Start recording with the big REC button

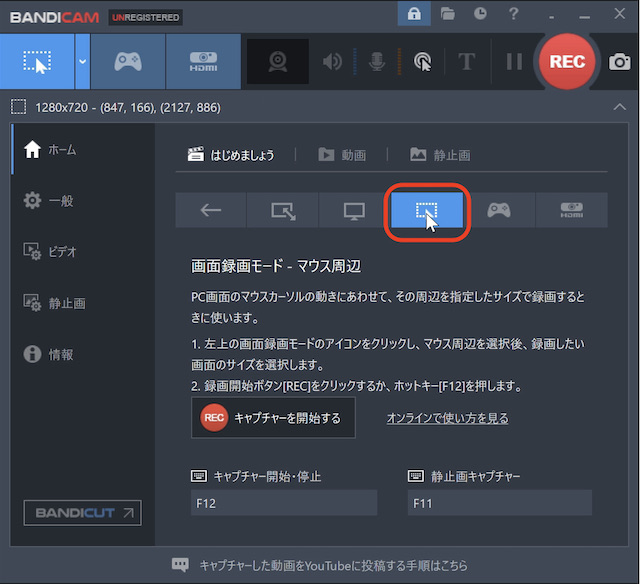click(567, 62)
